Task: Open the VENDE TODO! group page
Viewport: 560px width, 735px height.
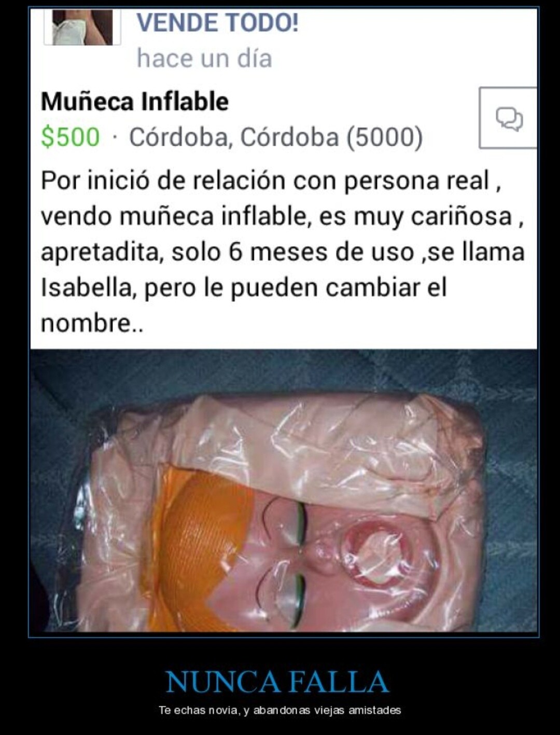Action: pyautogui.click(x=217, y=23)
